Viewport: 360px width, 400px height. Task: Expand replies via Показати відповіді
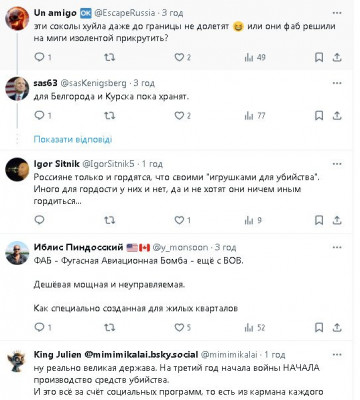pyautogui.click(x=73, y=139)
